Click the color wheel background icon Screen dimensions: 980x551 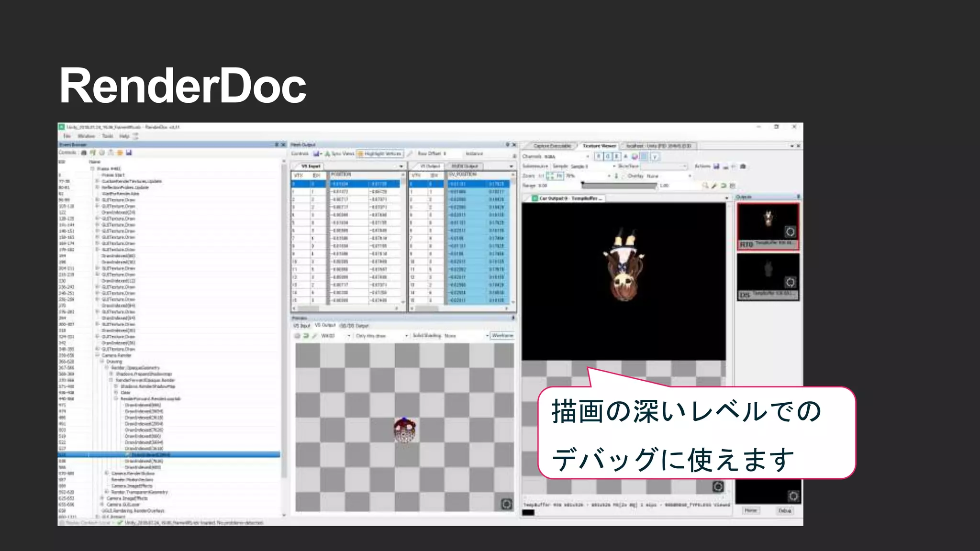[635, 156]
